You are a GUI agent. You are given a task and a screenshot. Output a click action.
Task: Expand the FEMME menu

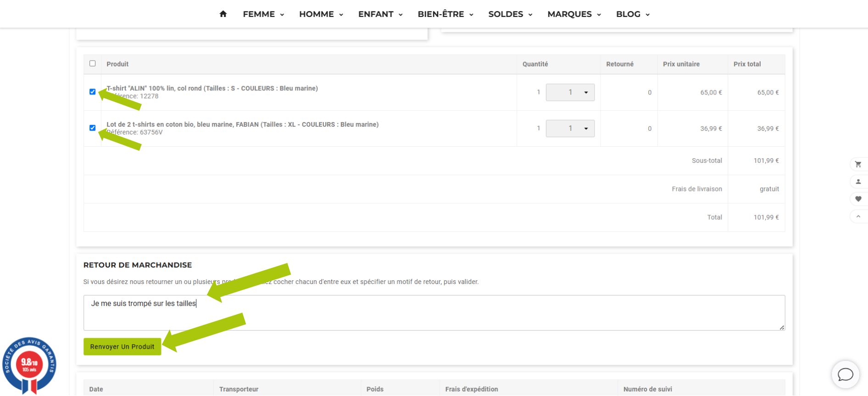263,14
